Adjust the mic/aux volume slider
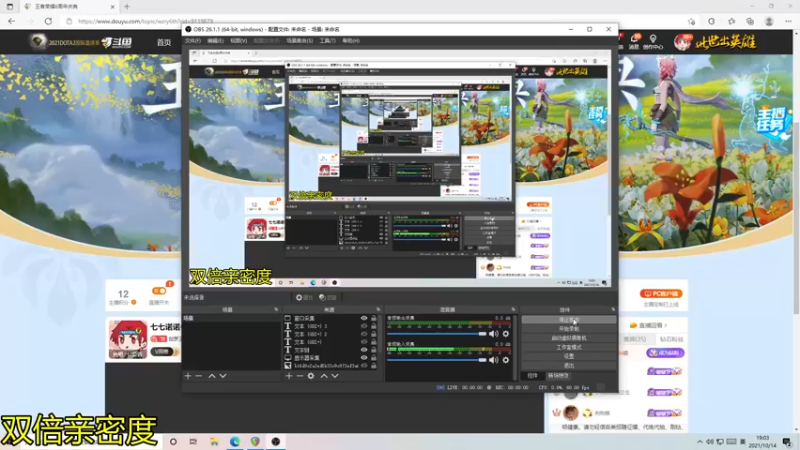Screen dimensions: 800x450 437,360
